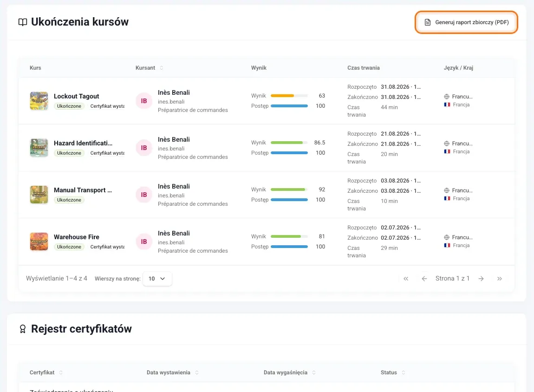Click the Kurs column header
534x392 pixels.
coord(35,68)
